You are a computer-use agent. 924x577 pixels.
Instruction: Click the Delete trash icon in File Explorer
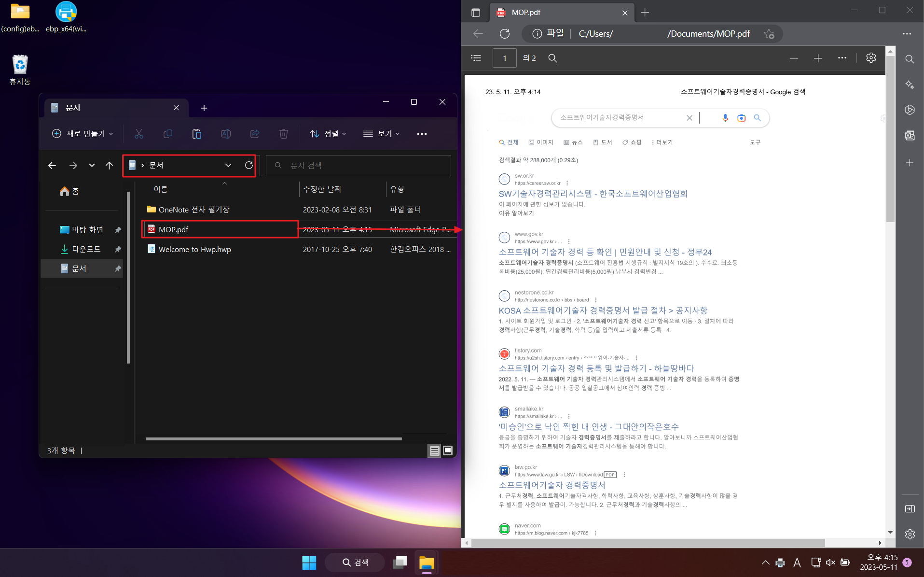(284, 134)
